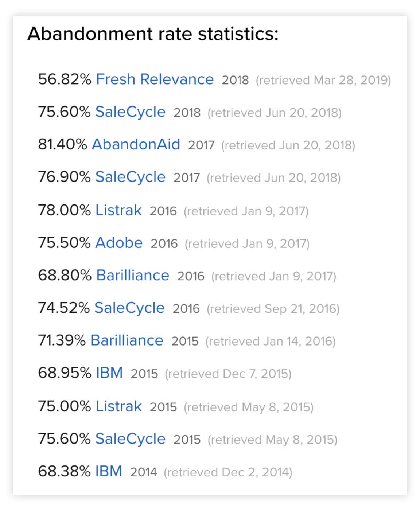Screen dimensions: 420x511
Task: Open the SaleCycle link beside 2018
Action: point(130,112)
